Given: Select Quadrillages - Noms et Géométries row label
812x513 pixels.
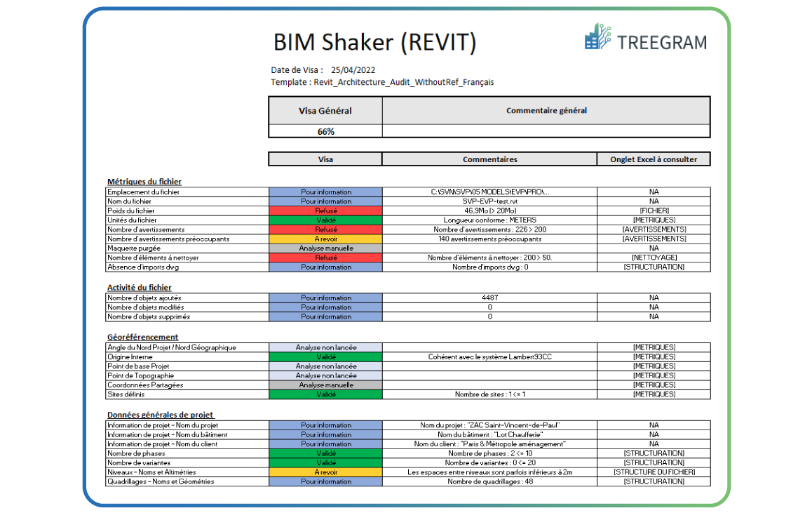Looking at the screenshot, I should (x=187, y=481).
